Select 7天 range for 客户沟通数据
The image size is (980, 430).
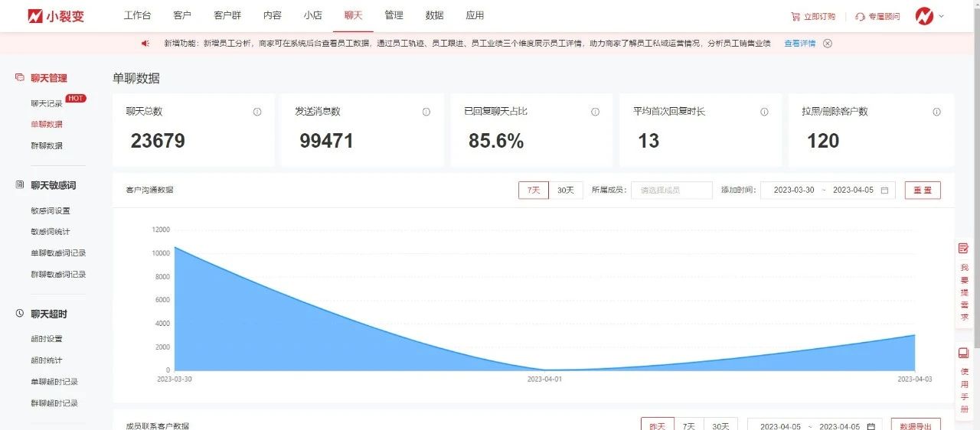[x=534, y=190]
